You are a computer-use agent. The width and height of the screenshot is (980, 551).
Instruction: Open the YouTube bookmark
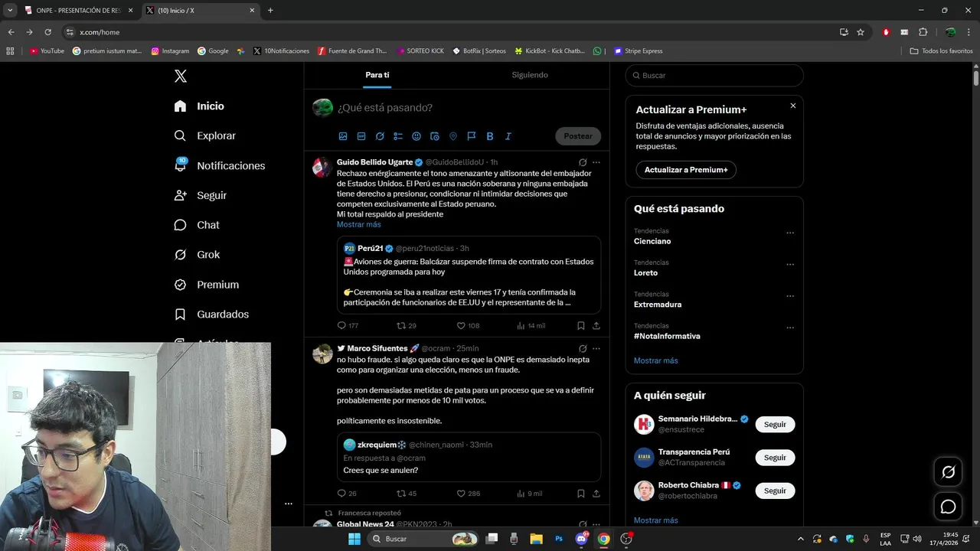pyautogui.click(x=47, y=51)
